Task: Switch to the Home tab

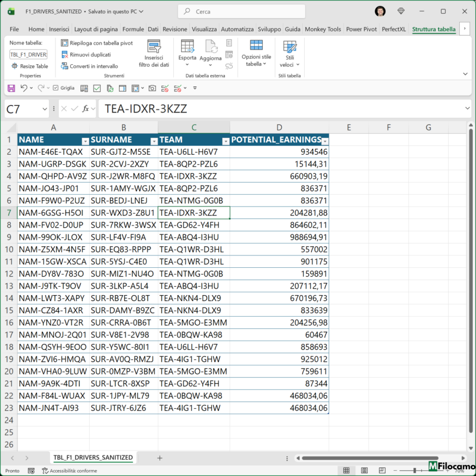Action: 36,29
